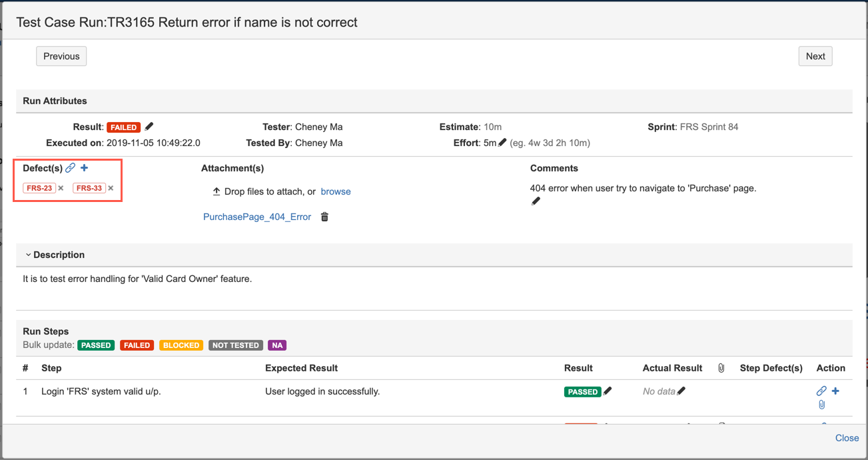This screenshot has width=868, height=460.
Task: Bulk update all steps to PASSED
Action: pos(96,345)
